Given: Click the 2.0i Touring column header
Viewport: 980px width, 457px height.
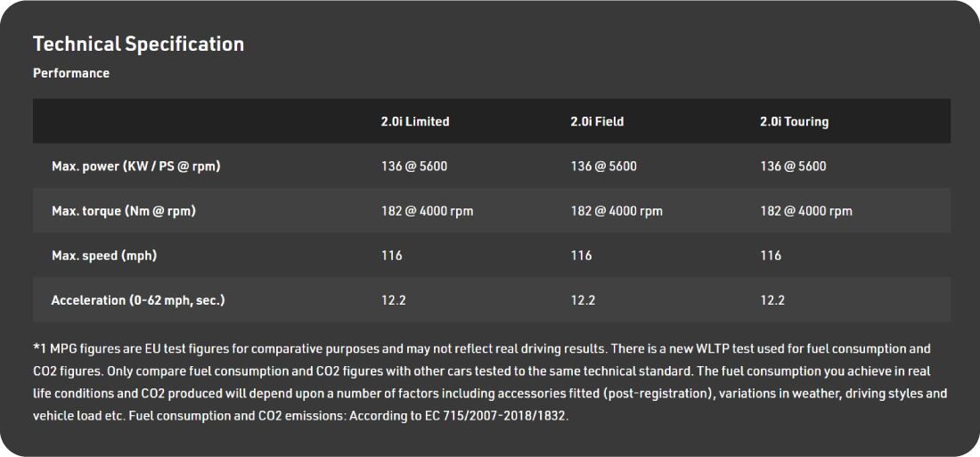Looking at the screenshot, I should (794, 121).
